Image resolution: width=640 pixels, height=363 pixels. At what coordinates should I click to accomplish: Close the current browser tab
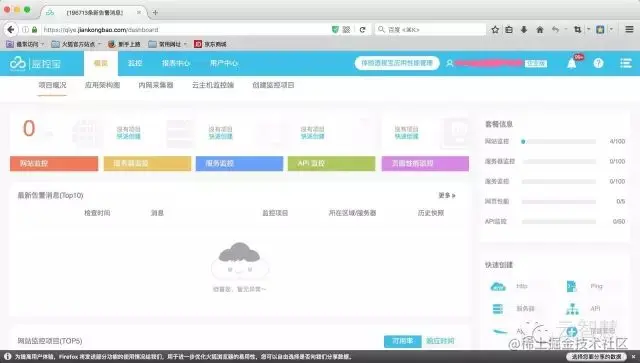coord(139,12)
